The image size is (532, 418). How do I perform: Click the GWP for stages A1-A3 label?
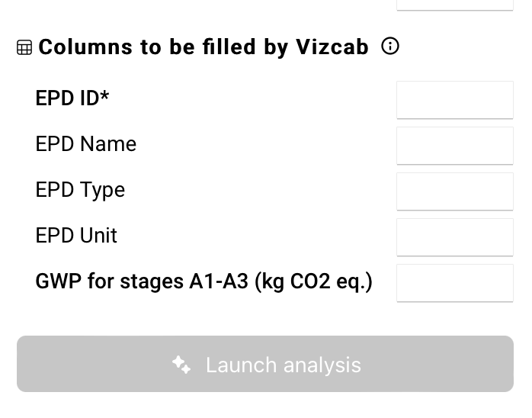(x=204, y=281)
